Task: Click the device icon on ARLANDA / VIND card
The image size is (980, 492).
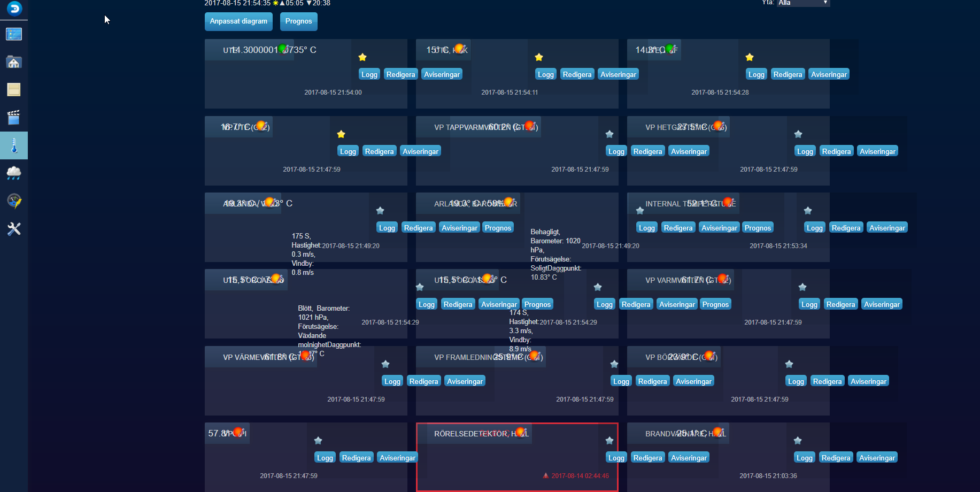Action: coord(269,203)
